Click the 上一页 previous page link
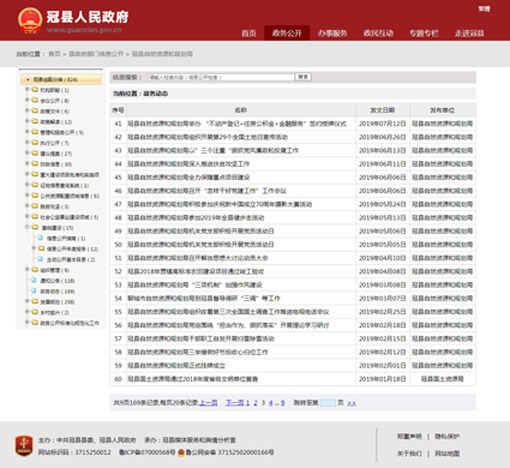The width and height of the screenshot is (510, 468). pyautogui.click(x=208, y=403)
